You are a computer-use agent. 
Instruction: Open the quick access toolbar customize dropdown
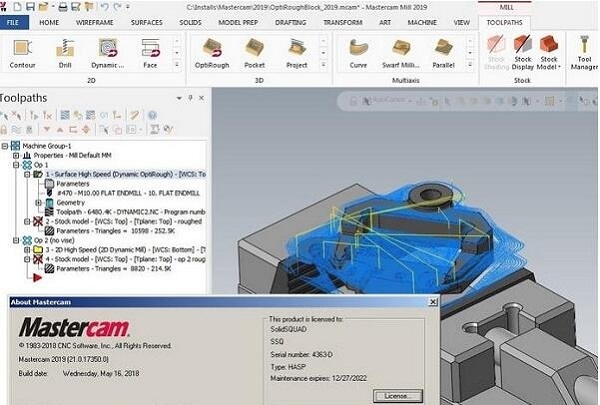[x=128, y=7]
